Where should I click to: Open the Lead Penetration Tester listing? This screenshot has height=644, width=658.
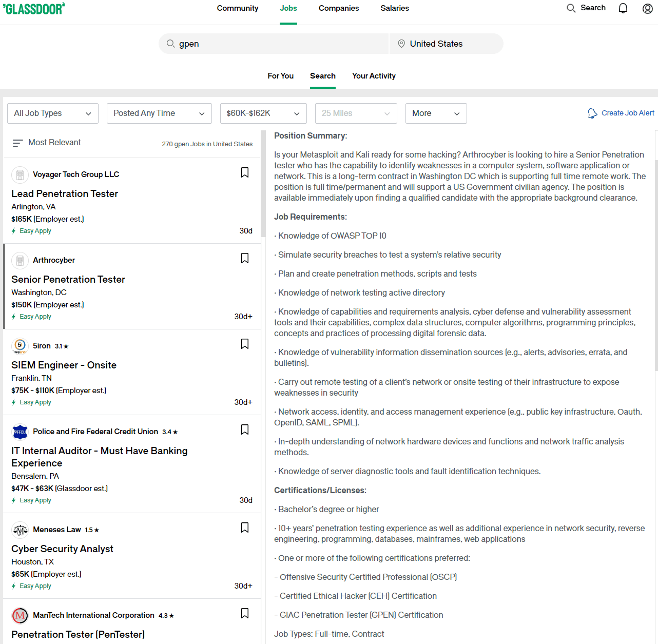click(65, 194)
